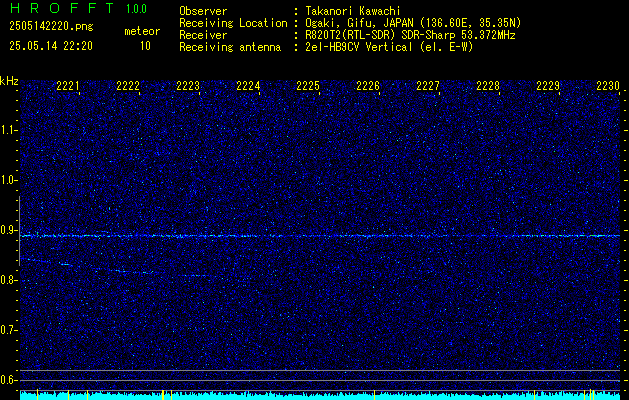
Task: Click time marker 2228
Action: pyautogui.click(x=488, y=86)
